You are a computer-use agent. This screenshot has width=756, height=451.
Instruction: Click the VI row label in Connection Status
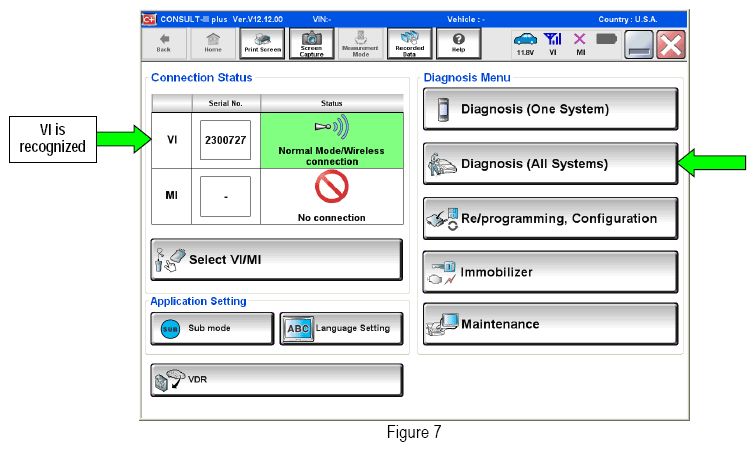point(172,140)
